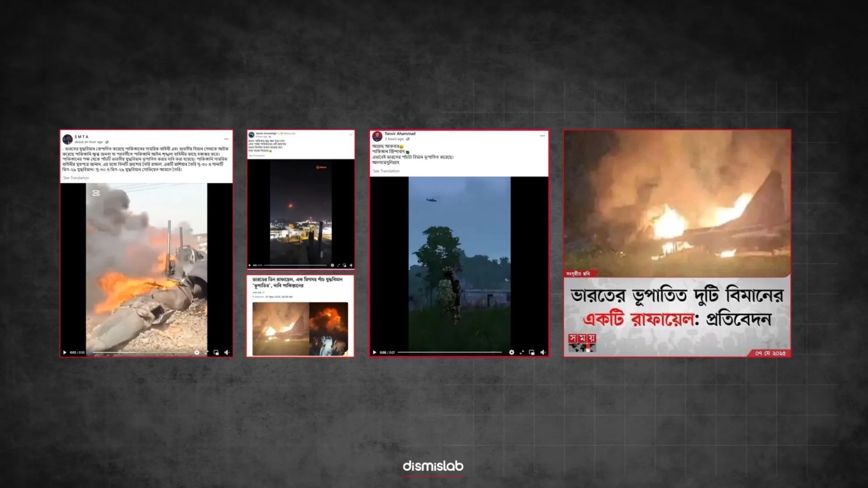
Task: Click the globe privacy icon on SMTA's post
Action: [x=107, y=142]
